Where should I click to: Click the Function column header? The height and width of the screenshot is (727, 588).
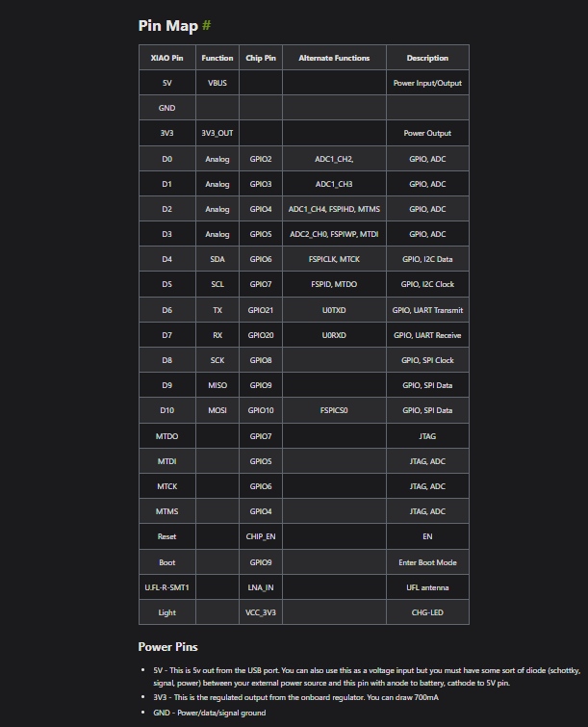pos(217,58)
